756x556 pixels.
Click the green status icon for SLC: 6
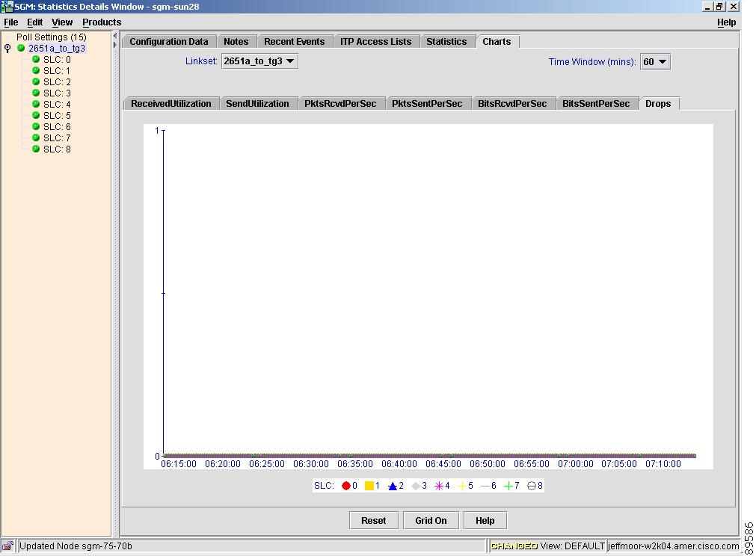pyautogui.click(x=36, y=126)
